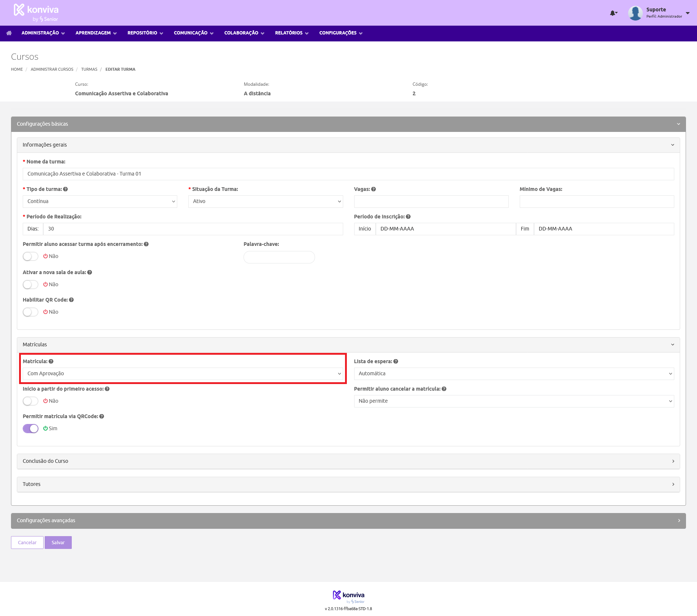697x616 pixels.
Task: Click help icon for Início a partir do primeiro acesso
Action: tap(107, 389)
